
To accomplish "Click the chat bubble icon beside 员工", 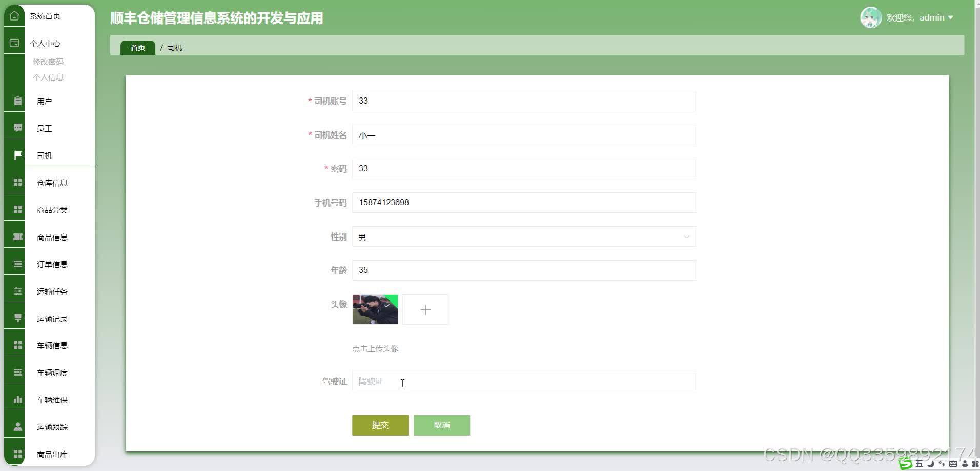I will click(x=17, y=128).
